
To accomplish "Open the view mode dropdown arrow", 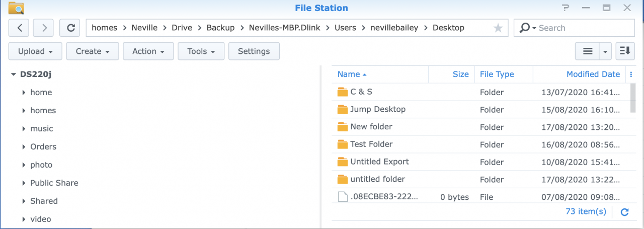I will (x=605, y=51).
